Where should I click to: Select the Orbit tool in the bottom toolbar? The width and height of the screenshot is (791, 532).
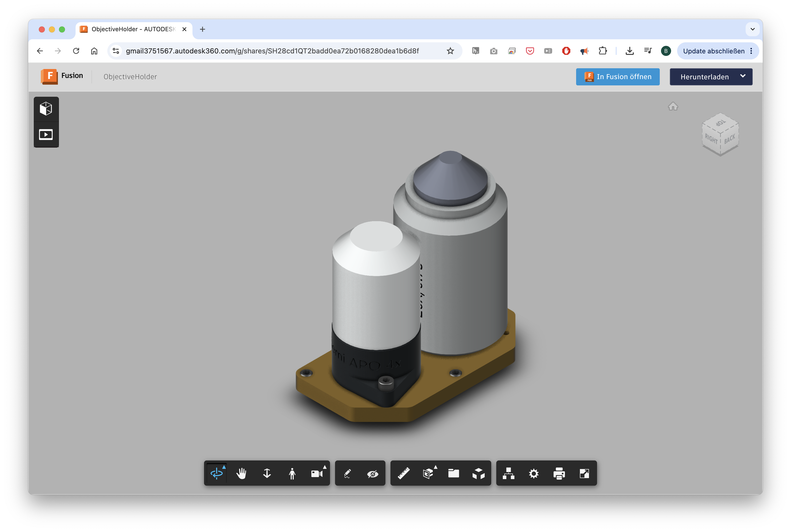(x=216, y=473)
